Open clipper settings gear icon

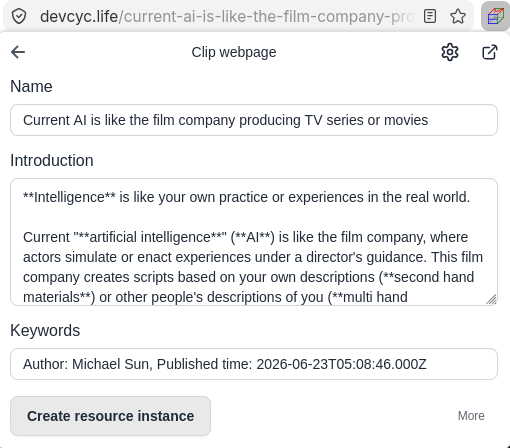[x=450, y=52]
